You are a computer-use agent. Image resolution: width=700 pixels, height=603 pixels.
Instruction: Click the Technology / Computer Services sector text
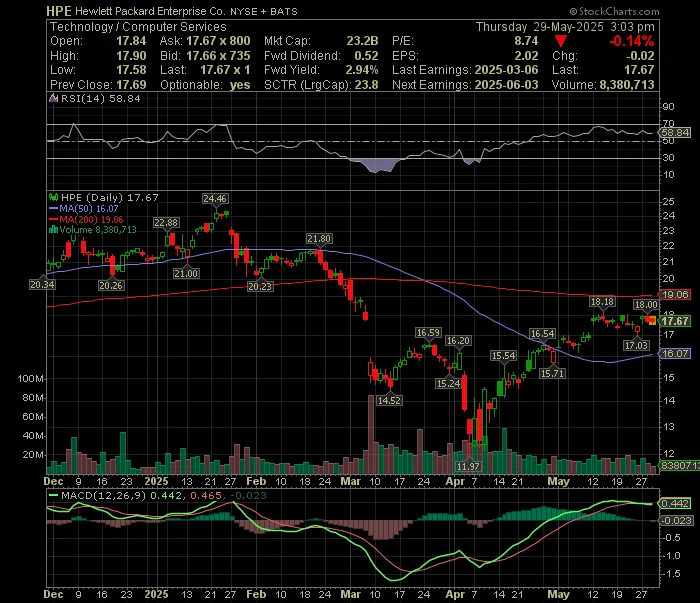pyautogui.click(x=138, y=27)
